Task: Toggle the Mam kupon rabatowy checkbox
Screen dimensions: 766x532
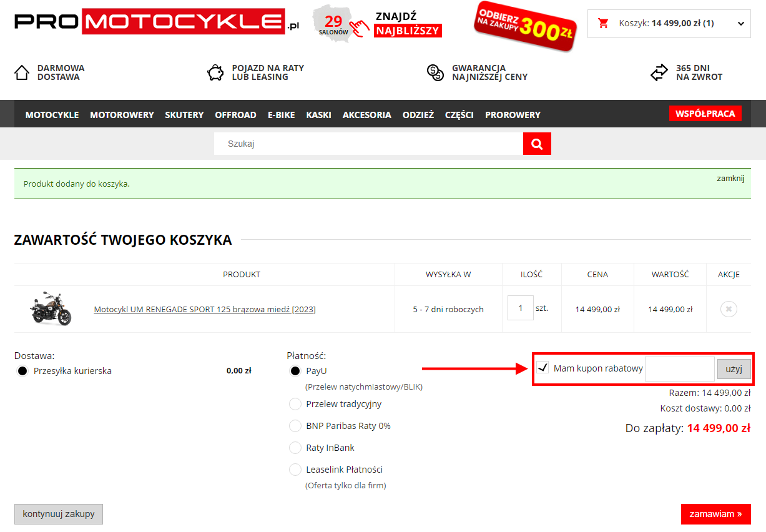Action: (543, 367)
